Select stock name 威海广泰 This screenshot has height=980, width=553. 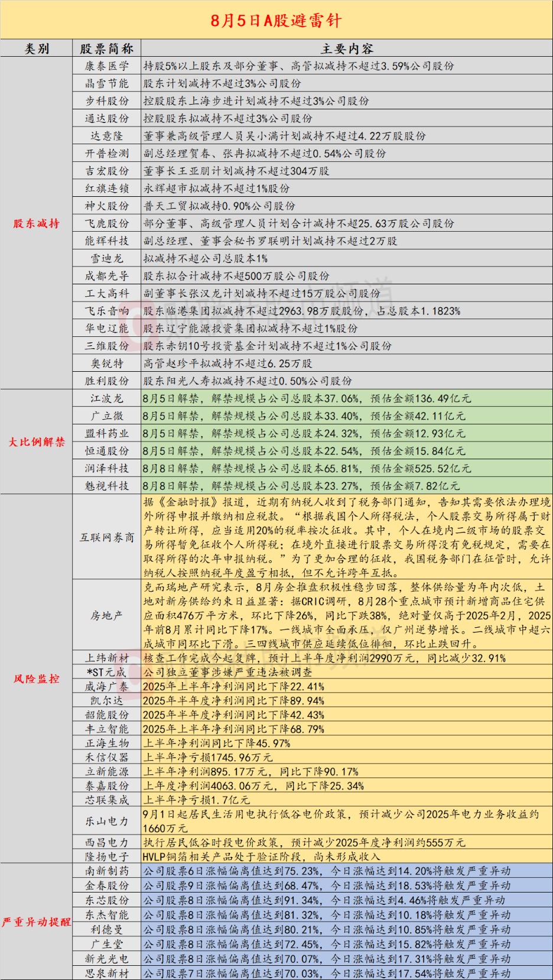coord(107,686)
